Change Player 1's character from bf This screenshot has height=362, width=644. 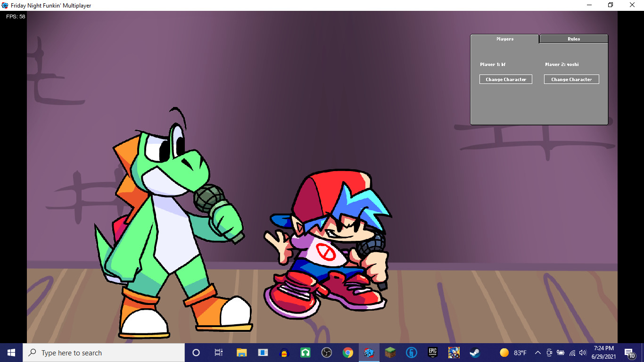click(x=505, y=79)
